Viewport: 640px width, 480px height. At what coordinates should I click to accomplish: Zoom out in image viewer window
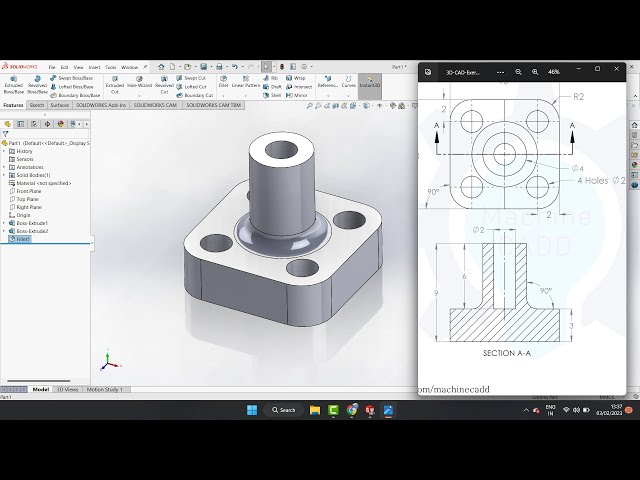pyautogui.click(x=518, y=72)
